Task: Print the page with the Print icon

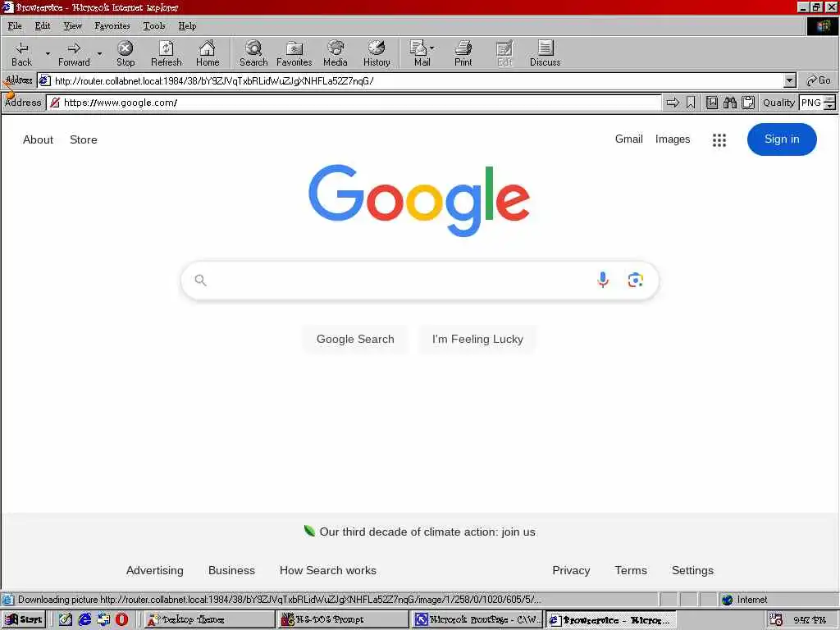Action: point(463,53)
